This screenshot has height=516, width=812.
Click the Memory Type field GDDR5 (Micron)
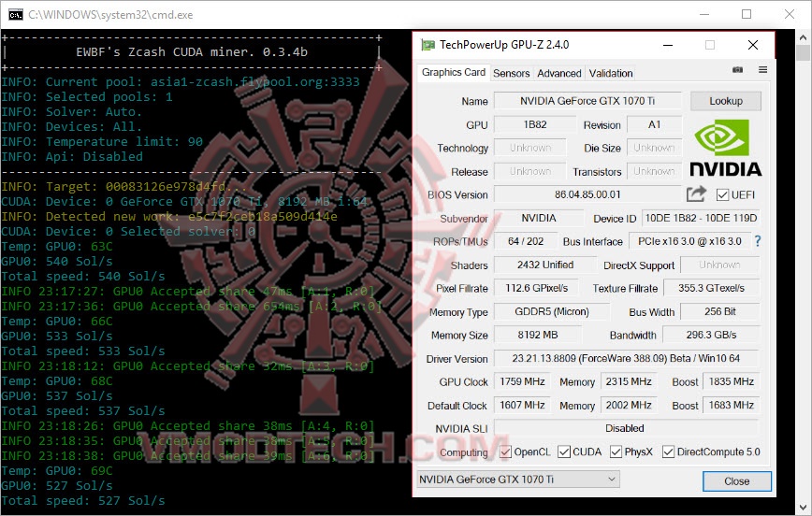click(x=552, y=311)
